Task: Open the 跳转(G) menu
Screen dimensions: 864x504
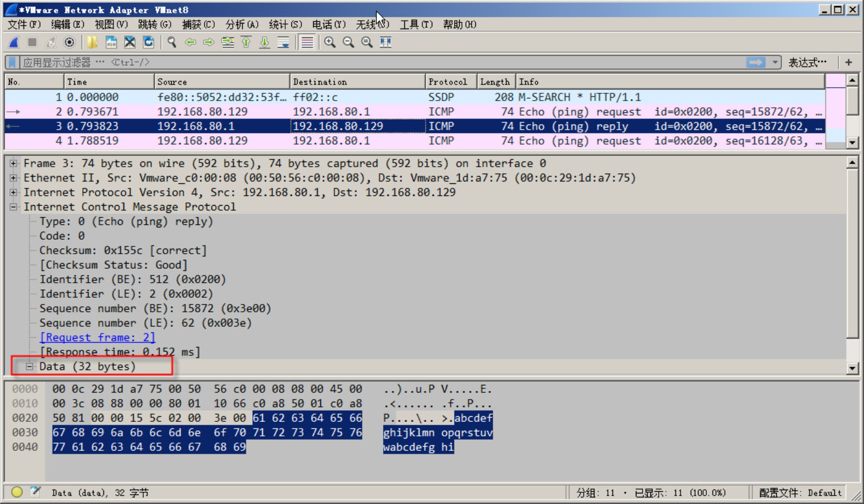Action: coord(155,25)
